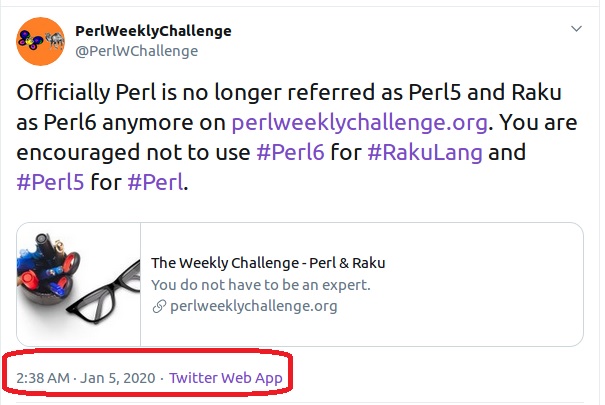Open The Weekly Challenge - Perl & Raku card title
This screenshot has width=605, height=405.
pyautogui.click(x=268, y=263)
